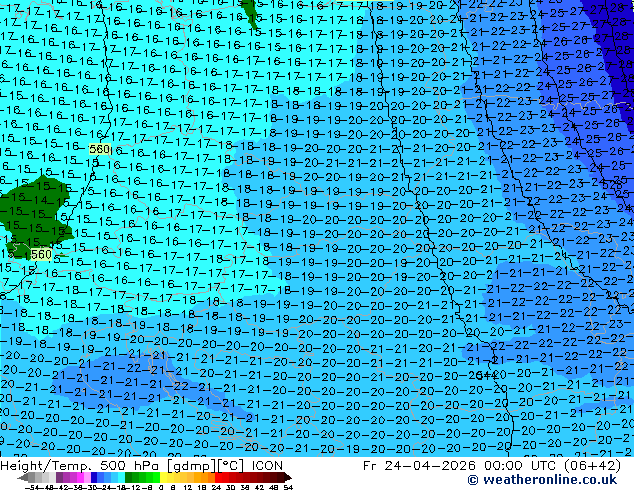Click the (06+42) forecast run label
This screenshot has height=490, width=634.
[592, 466]
